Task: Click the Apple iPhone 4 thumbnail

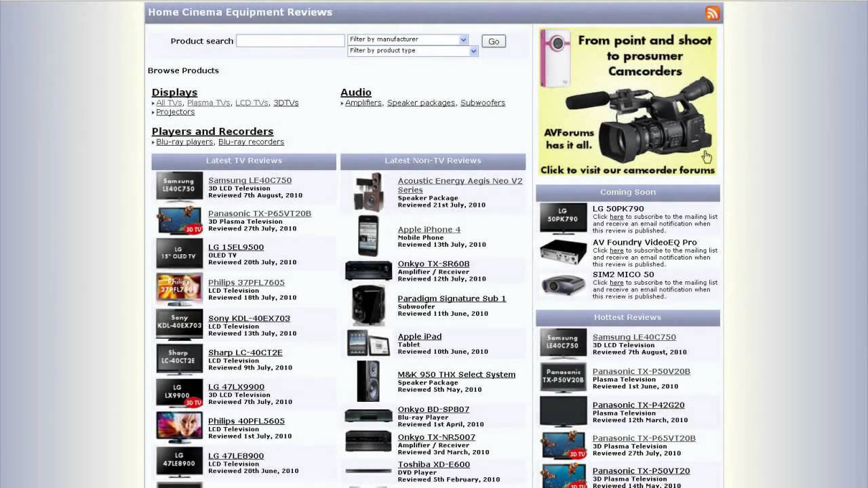Action: (369, 235)
